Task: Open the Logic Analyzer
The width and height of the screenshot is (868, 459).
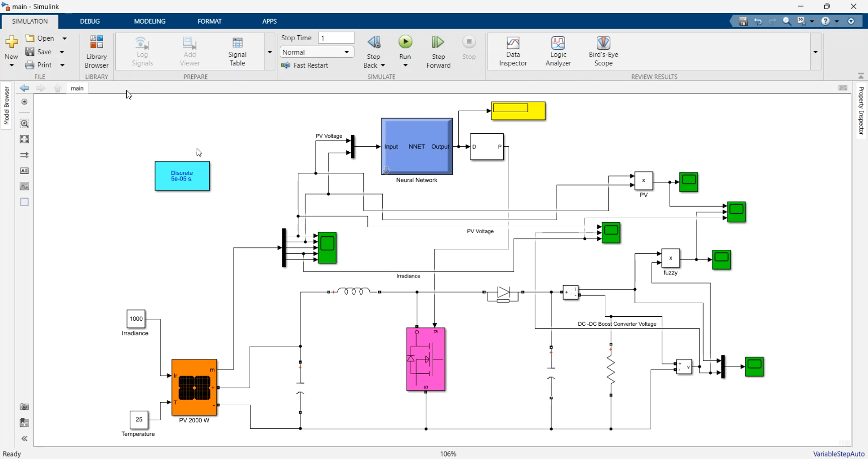Action: (x=558, y=51)
